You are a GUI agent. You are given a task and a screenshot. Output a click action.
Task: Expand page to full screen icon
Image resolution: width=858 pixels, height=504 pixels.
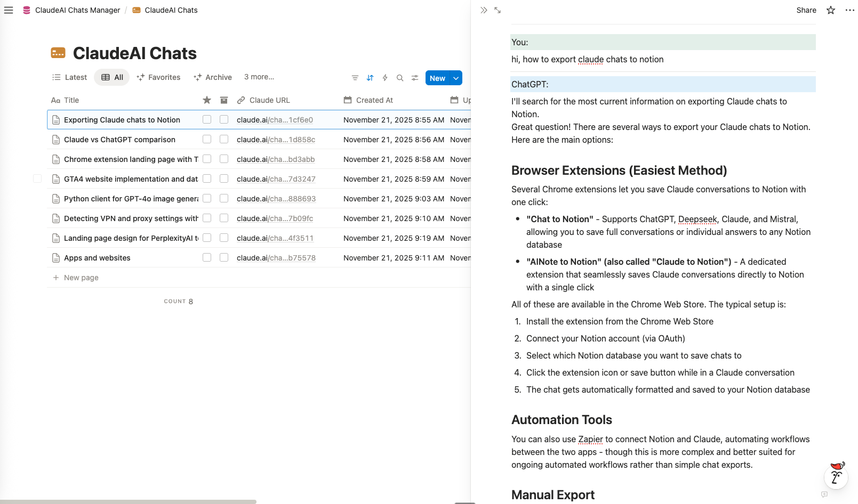coord(498,10)
